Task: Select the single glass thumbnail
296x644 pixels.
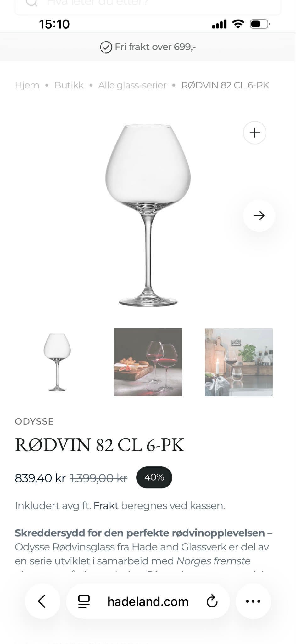Action: pos(57,362)
